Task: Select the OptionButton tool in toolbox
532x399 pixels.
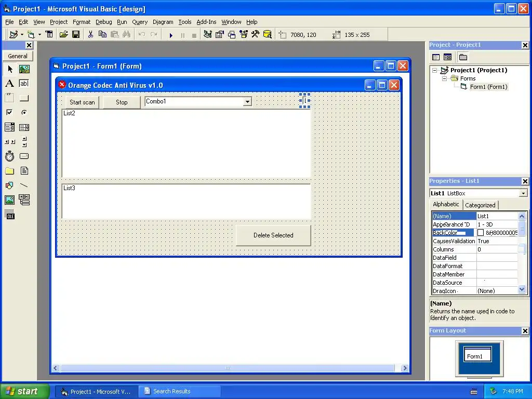Action: (x=24, y=112)
